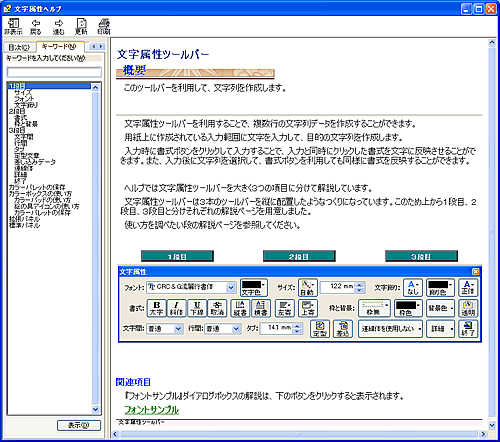Print the topic with the 印刷 icon
The width and height of the screenshot is (500, 442).
coord(104,26)
